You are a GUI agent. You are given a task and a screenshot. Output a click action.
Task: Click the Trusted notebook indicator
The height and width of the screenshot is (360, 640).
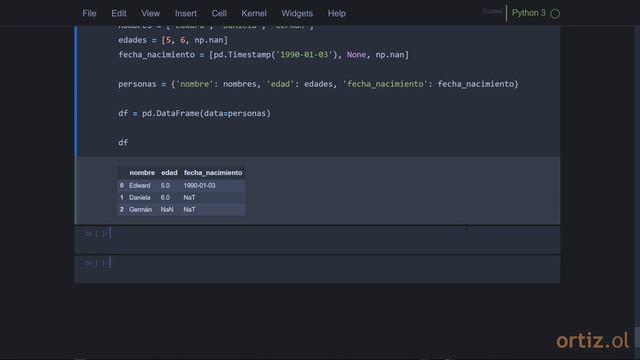(x=492, y=11)
